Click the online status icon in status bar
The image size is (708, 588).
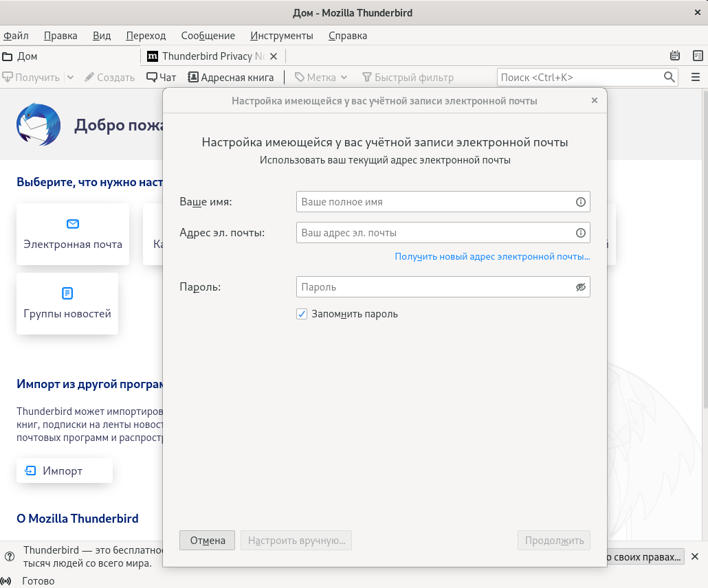(6, 580)
